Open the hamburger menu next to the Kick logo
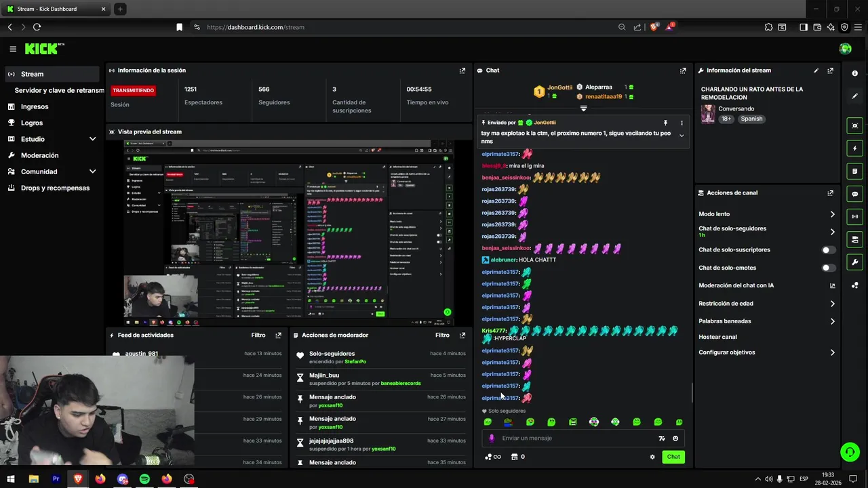Screen dimensions: 868x488 [x=13, y=49]
